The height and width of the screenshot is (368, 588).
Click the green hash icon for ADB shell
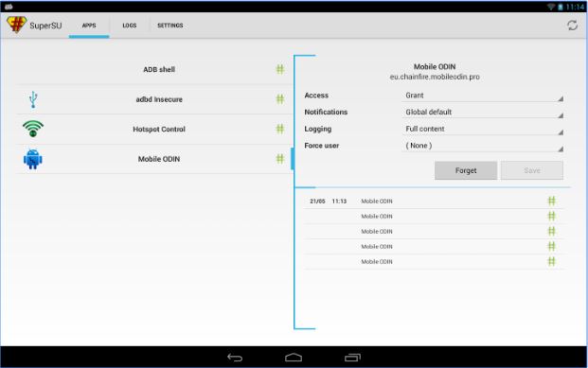pos(280,69)
